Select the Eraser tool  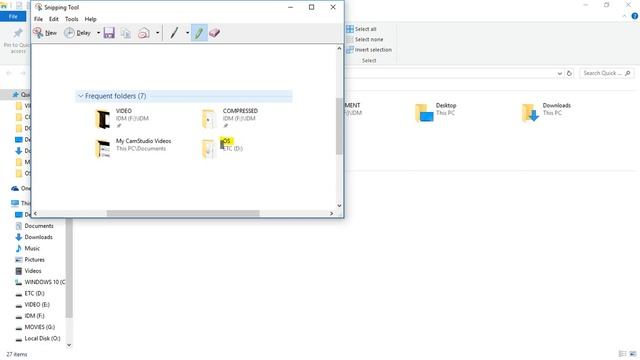point(214,33)
